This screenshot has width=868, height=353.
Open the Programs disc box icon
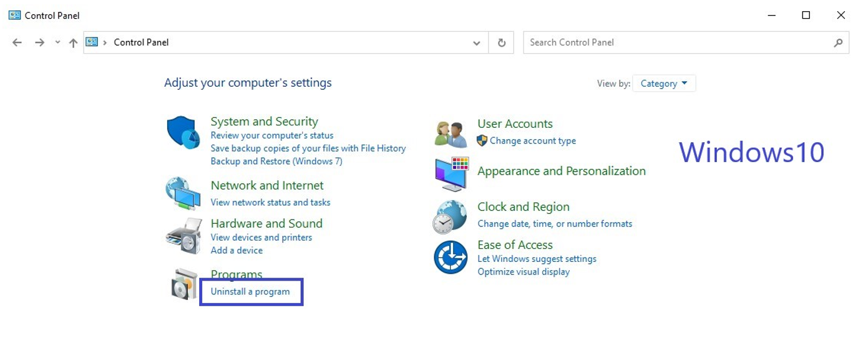click(184, 284)
